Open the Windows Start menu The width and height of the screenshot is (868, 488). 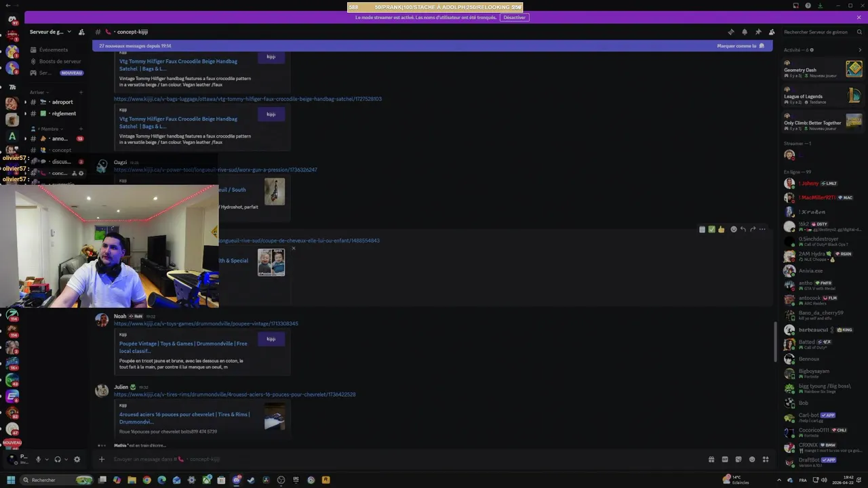coord(11,480)
